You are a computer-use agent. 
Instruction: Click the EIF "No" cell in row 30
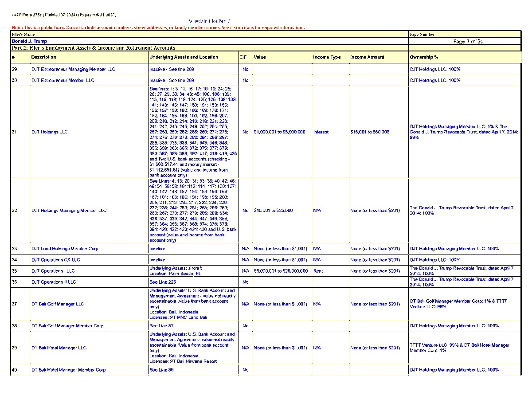pyautogui.click(x=246, y=80)
